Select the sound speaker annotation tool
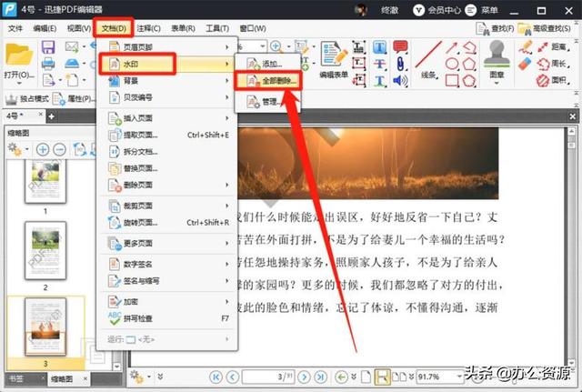Image resolution: width=582 pixels, height=392 pixels. (x=400, y=80)
